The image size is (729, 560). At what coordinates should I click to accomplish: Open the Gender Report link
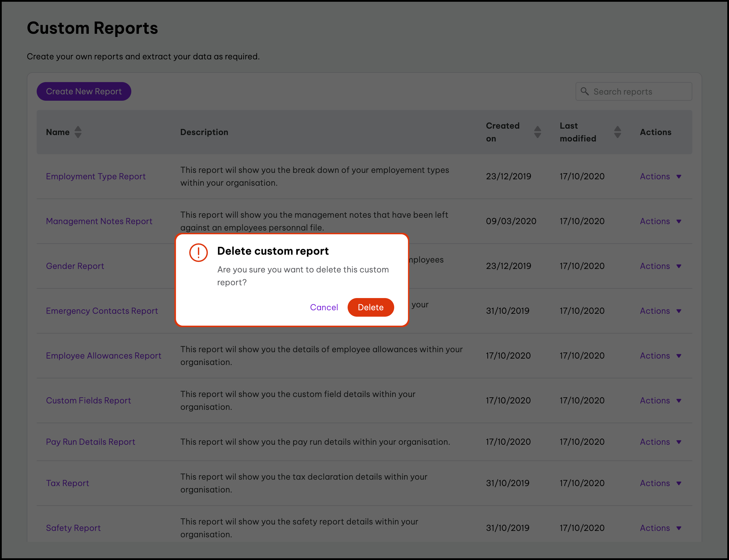coord(75,266)
